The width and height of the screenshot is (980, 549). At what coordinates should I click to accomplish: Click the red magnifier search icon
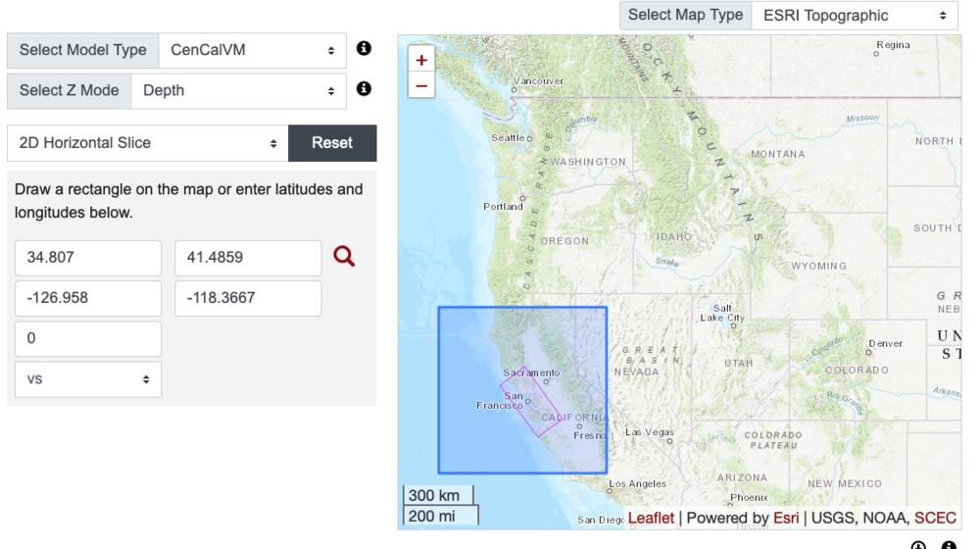point(344,257)
